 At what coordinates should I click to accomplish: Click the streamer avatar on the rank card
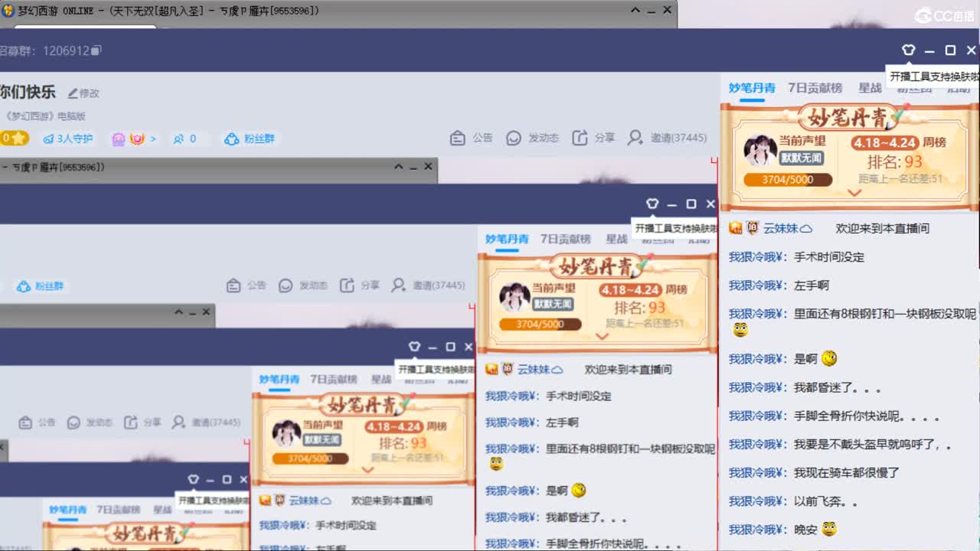tap(760, 149)
